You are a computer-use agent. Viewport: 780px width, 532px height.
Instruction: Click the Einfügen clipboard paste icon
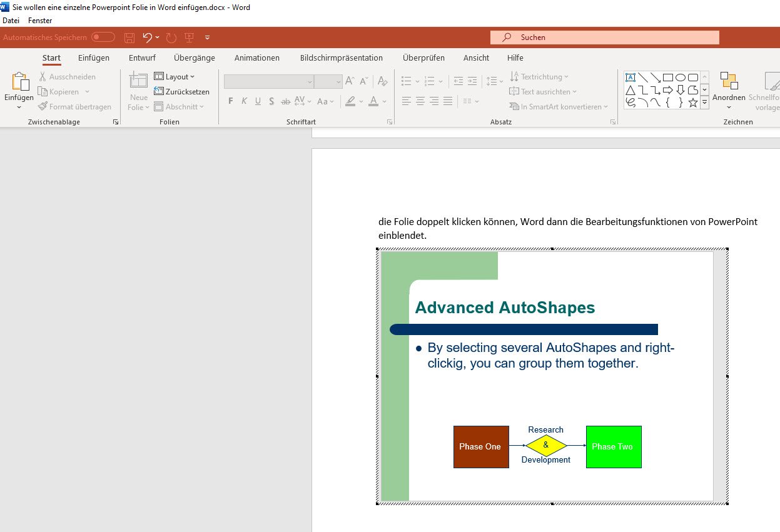click(20, 82)
